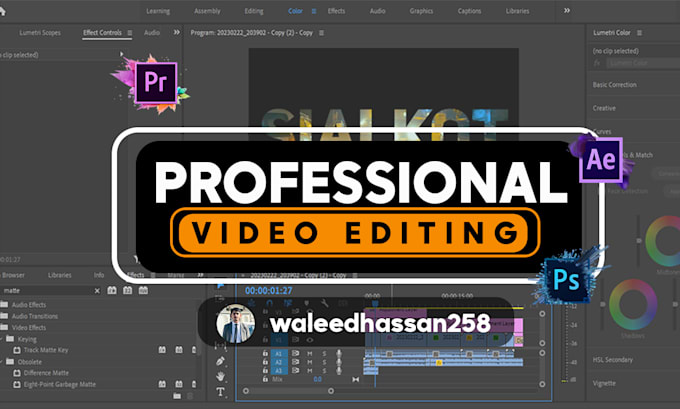
Task: Select the Hand tool
Action: (221, 376)
